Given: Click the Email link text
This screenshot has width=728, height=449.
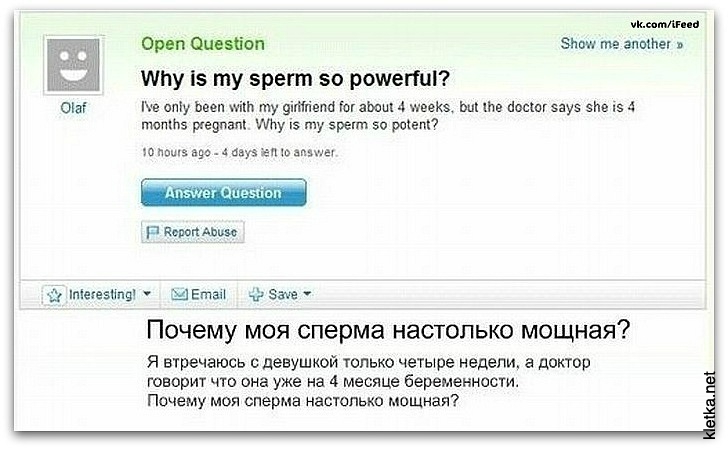Looking at the screenshot, I should click(x=208, y=295).
